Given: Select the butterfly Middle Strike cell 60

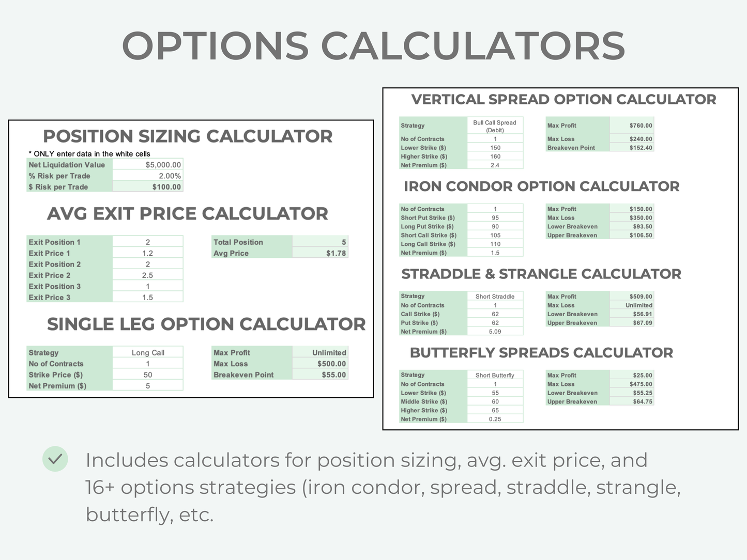Looking at the screenshot, I should [x=495, y=401].
